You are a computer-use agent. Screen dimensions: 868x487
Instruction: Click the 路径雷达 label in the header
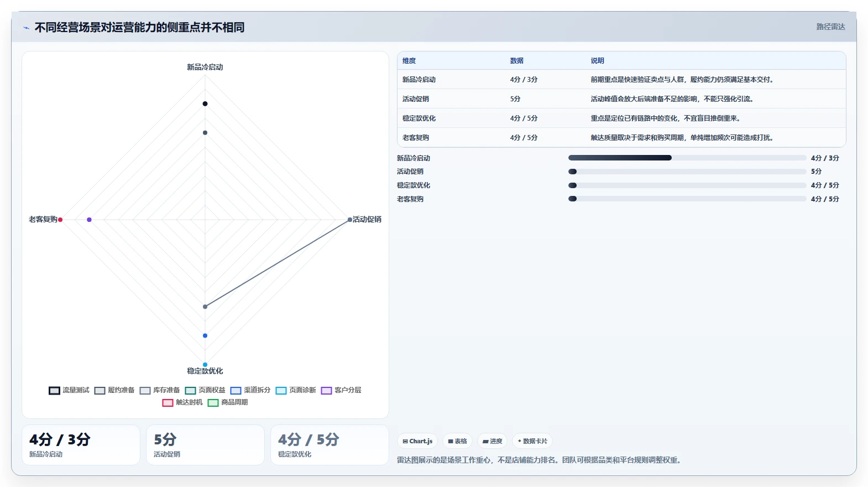(830, 27)
